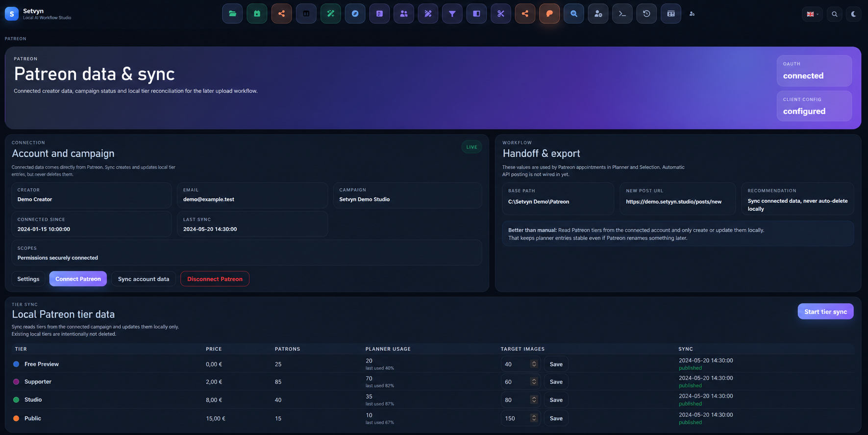868x435 pixels.
Task: Open the purple people group icon
Action: pos(403,14)
